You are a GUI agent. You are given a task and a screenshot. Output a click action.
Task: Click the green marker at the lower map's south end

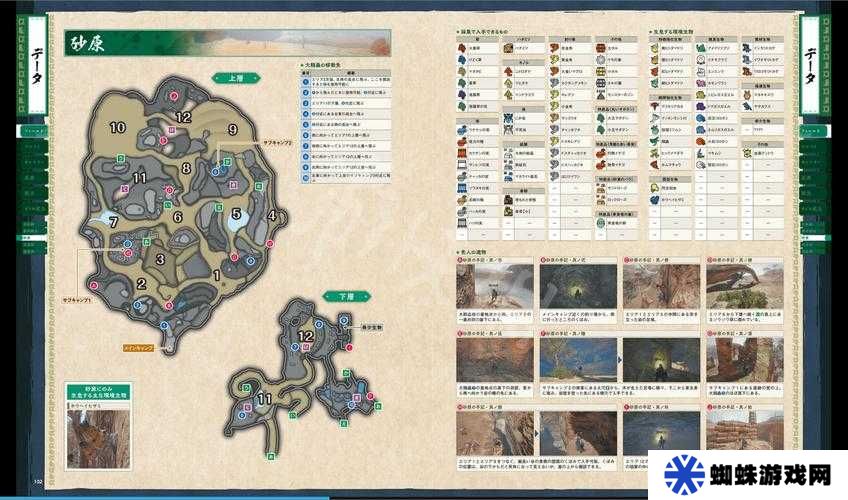click(x=271, y=457)
